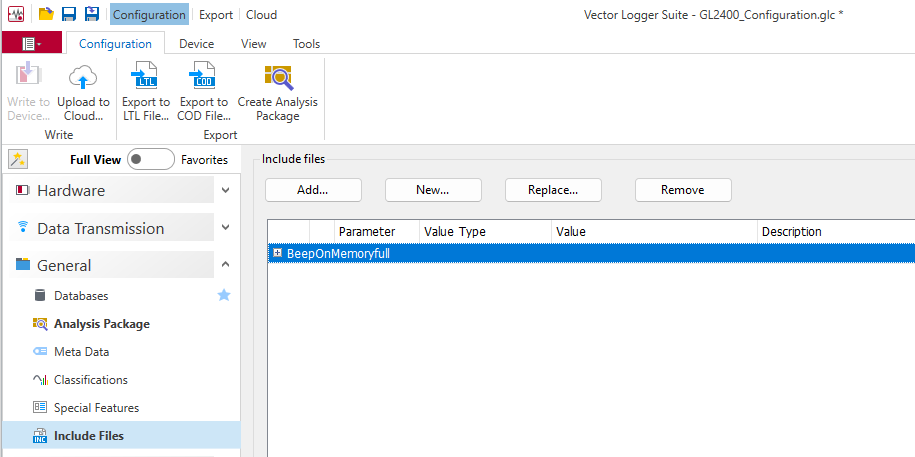Click the General section header
915x457 pixels.
112,265
